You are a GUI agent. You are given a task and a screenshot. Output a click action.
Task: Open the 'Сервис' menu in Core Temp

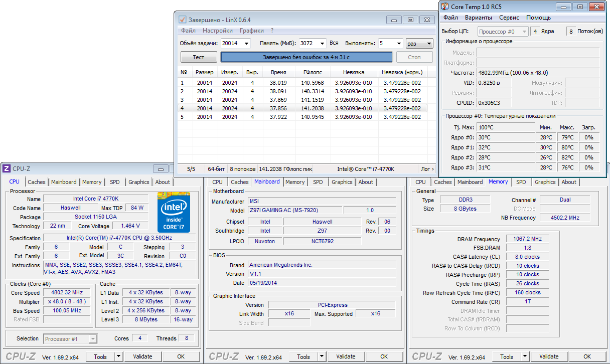pos(509,18)
